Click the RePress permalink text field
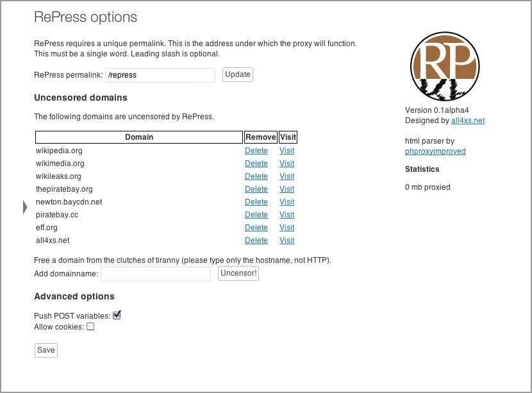 160,75
